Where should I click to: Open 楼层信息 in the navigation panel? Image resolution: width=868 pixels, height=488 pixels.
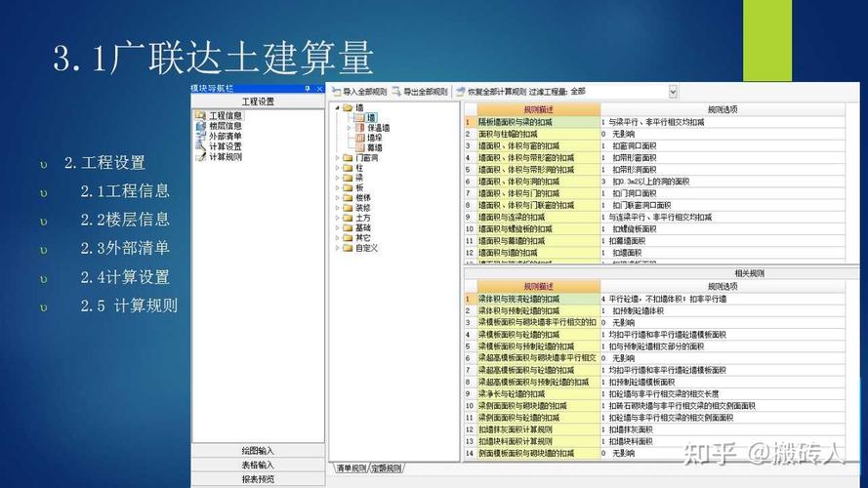point(225,126)
